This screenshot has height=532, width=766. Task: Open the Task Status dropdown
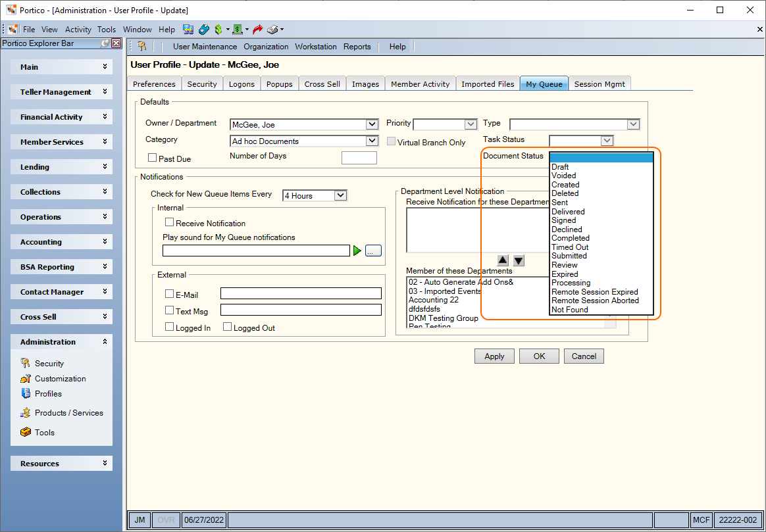(x=607, y=141)
